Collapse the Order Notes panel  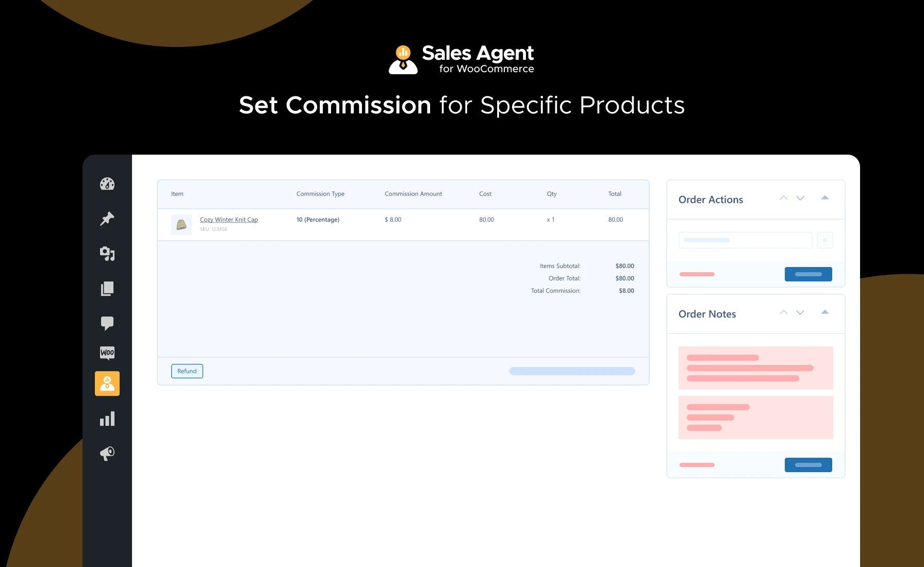(826, 312)
